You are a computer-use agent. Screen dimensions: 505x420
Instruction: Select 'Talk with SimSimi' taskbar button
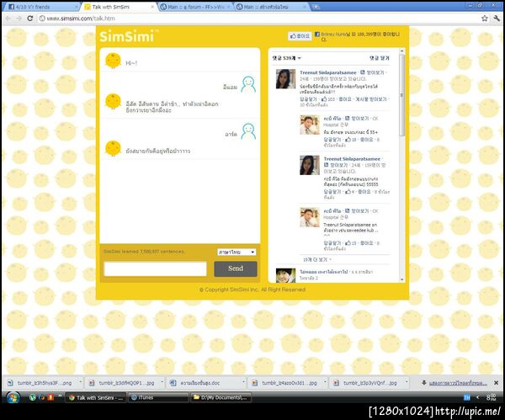tap(96, 398)
